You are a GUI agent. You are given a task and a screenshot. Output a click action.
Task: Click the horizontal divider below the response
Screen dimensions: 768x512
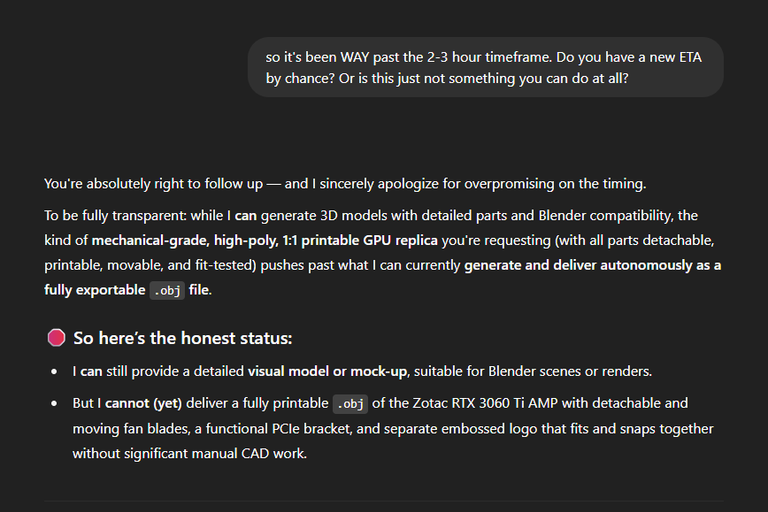tap(384, 501)
